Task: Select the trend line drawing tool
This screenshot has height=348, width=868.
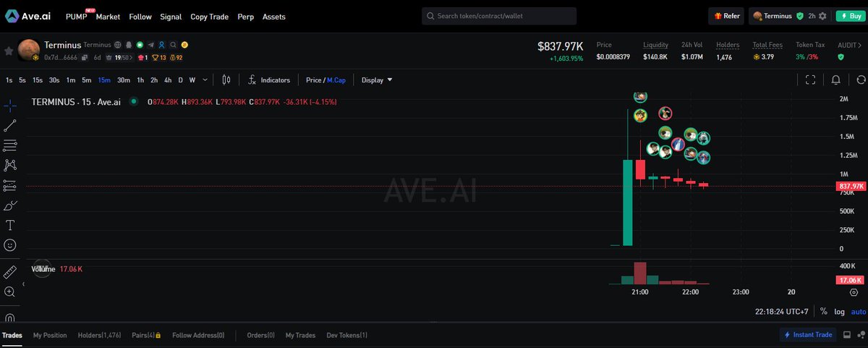Action: click(10, 126)
